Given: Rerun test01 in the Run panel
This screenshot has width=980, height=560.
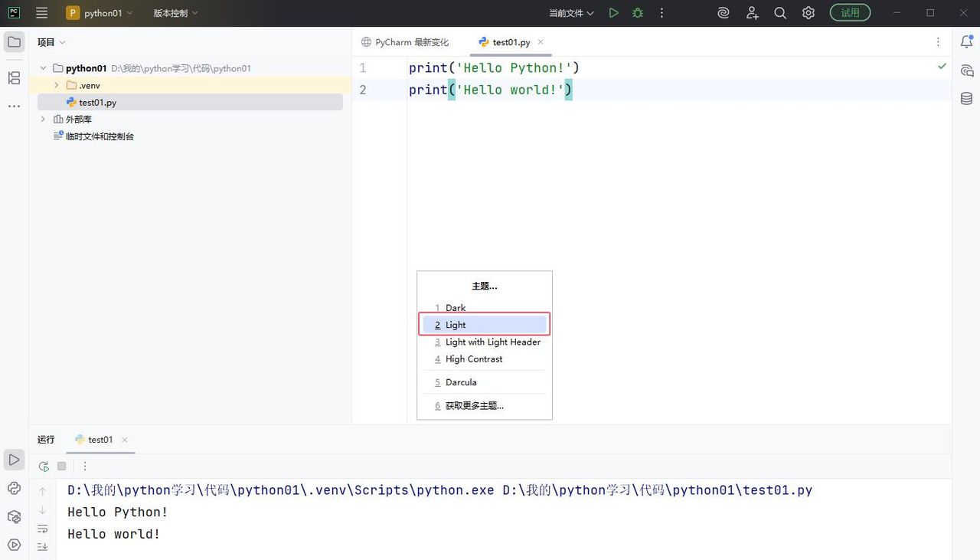Looking at the screenshot, I should click(44, 466).
